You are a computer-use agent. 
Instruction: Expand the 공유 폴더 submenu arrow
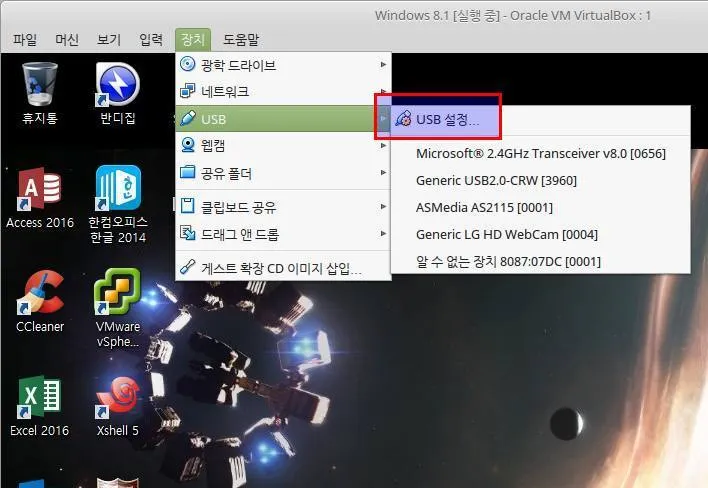point(383,172)
